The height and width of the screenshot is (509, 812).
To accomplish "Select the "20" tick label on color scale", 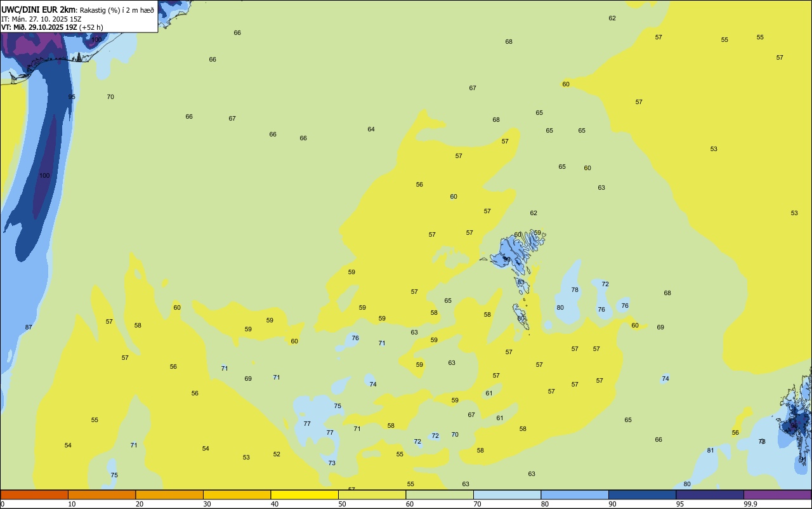I will (x=140, y=504).
